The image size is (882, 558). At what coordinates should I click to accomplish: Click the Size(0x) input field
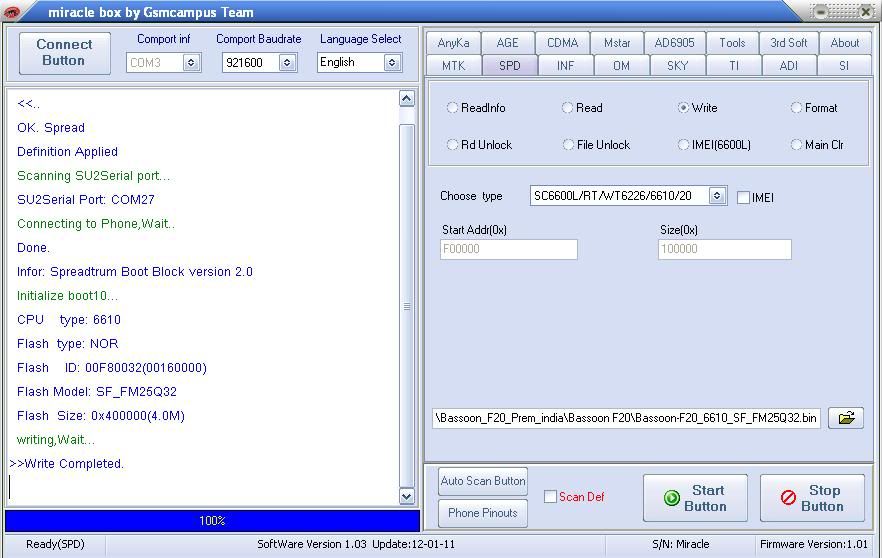pos(724,249)
